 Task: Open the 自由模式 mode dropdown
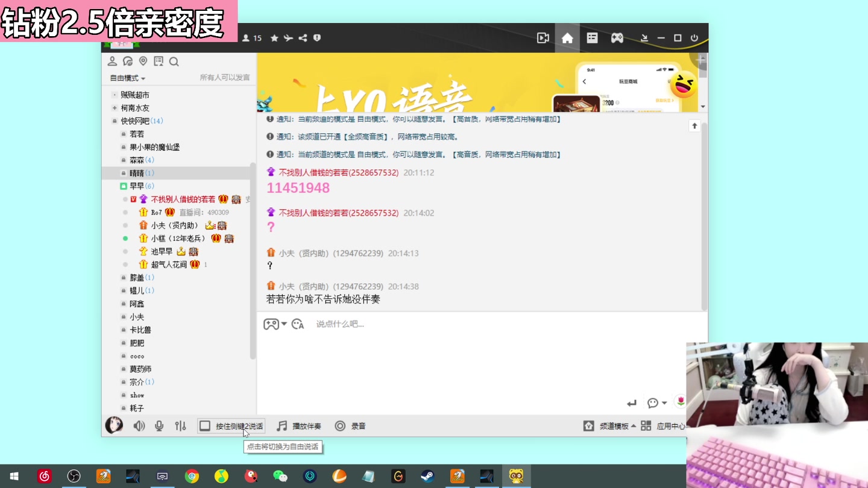coord(125,78)
